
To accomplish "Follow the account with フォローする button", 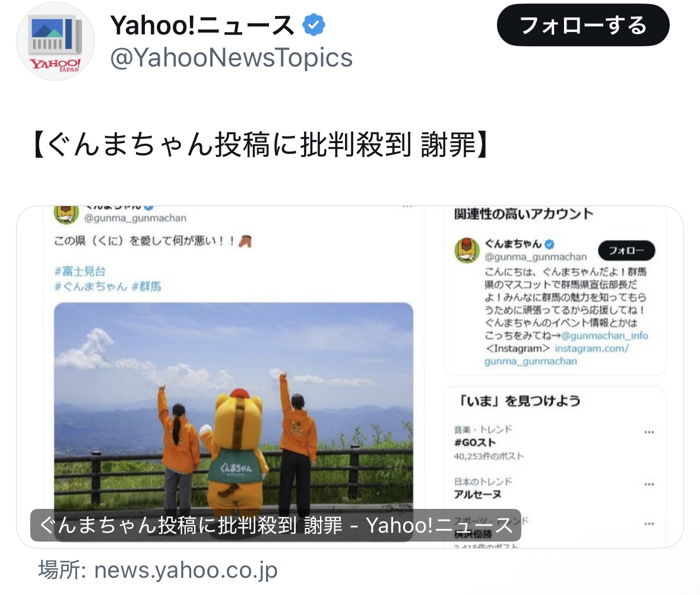I will 583,26.
